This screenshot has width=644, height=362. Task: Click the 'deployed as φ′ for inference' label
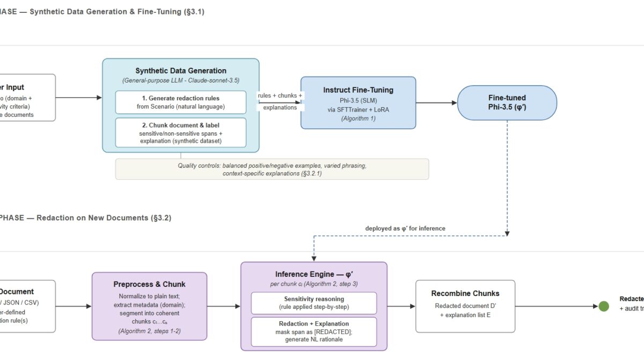click(x=405, y=228)
